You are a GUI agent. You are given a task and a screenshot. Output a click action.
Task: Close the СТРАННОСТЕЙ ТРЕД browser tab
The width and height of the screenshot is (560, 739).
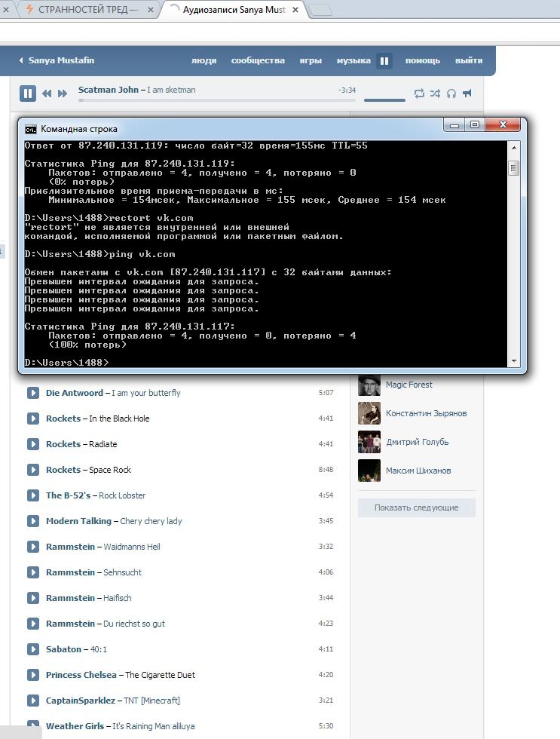coord(150,9)
